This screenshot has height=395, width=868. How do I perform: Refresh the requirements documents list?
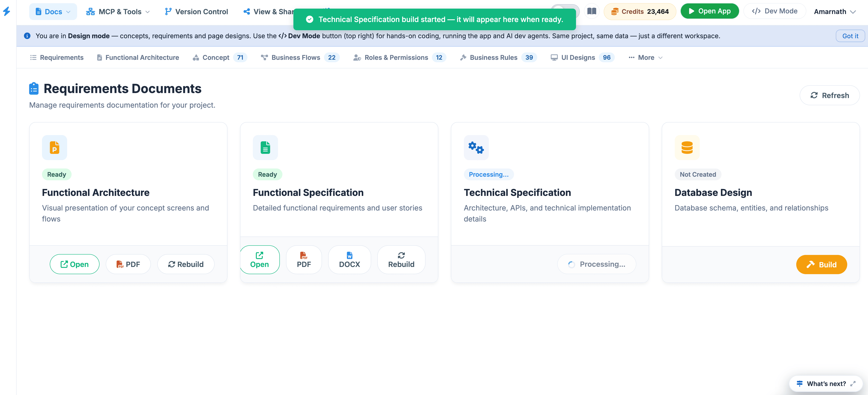tap(829, 95)
